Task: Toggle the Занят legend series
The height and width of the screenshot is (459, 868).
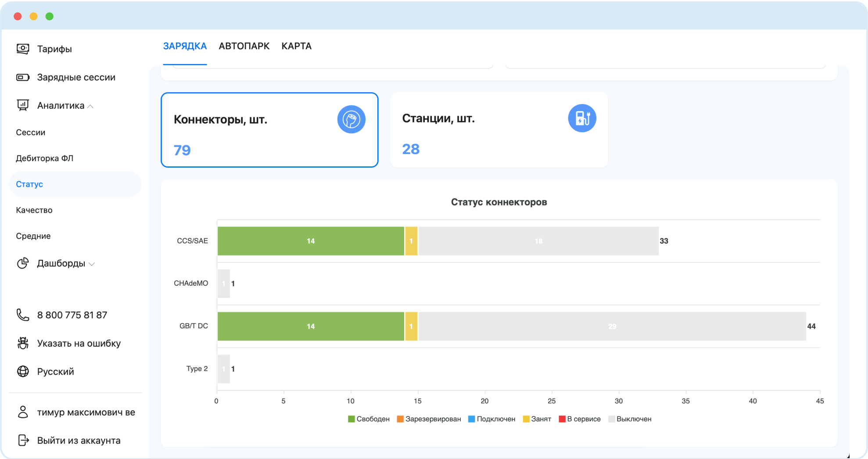Action: tap(537, 419)
